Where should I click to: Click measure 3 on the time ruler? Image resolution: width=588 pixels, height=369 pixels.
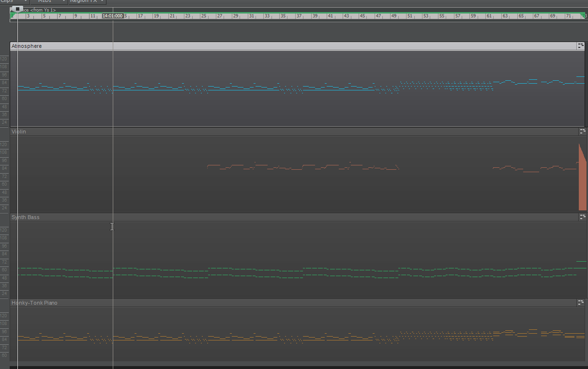coord(28,16)
